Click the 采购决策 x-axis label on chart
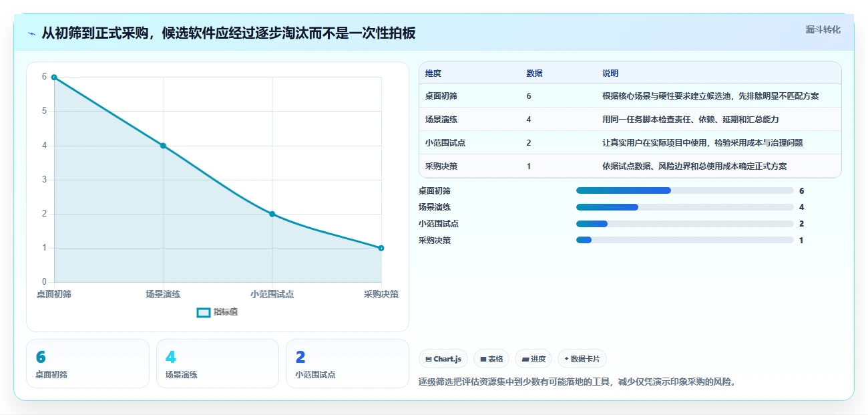This screenshot has width=868, height=415. pos(381,294)
